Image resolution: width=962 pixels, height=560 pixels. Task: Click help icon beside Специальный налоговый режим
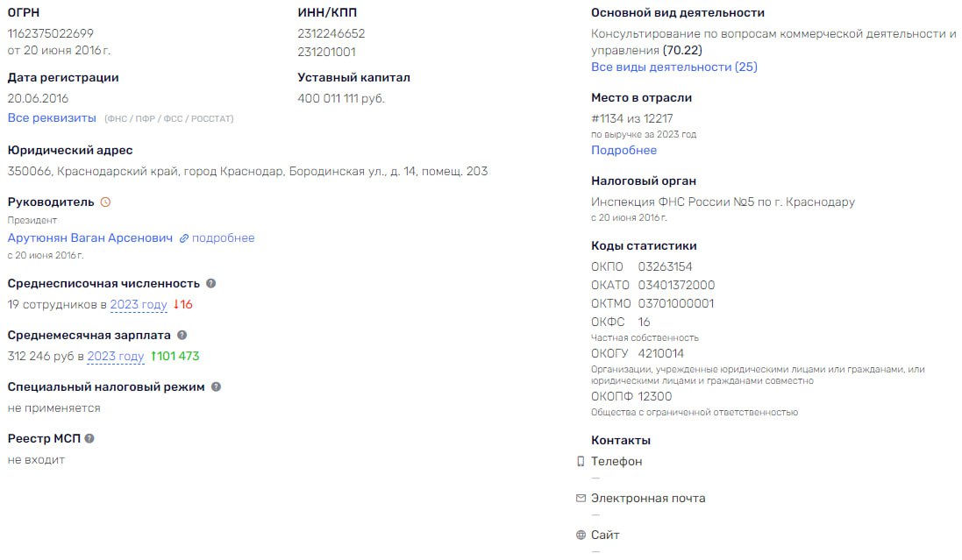click(216, 386)
